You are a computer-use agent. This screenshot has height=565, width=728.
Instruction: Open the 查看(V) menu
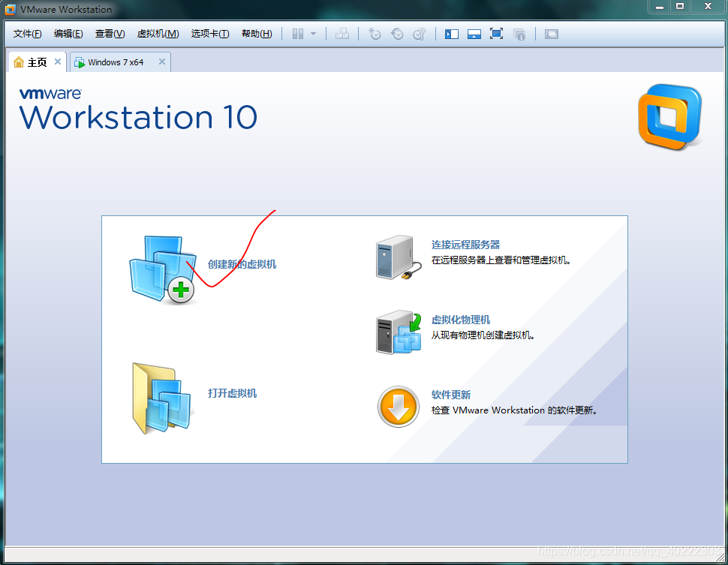[110, 34]
